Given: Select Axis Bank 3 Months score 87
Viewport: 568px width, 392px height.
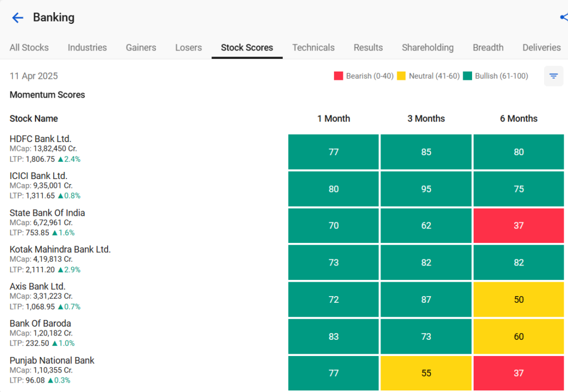Looking at the screenshot, I should pyautogui.click(x=426, y=299).
